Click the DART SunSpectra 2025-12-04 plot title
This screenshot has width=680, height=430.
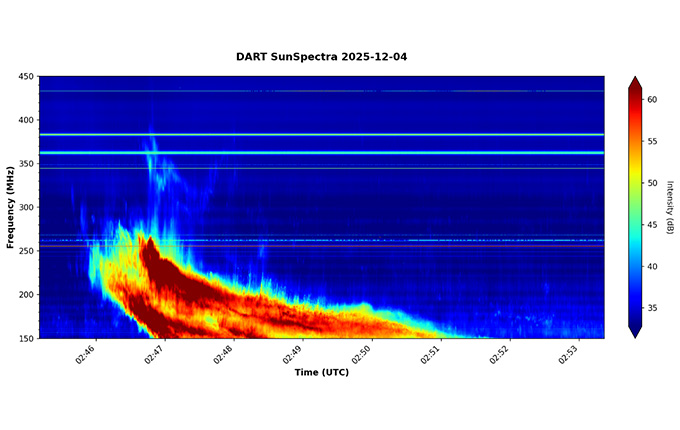click(x=321, y=57)
